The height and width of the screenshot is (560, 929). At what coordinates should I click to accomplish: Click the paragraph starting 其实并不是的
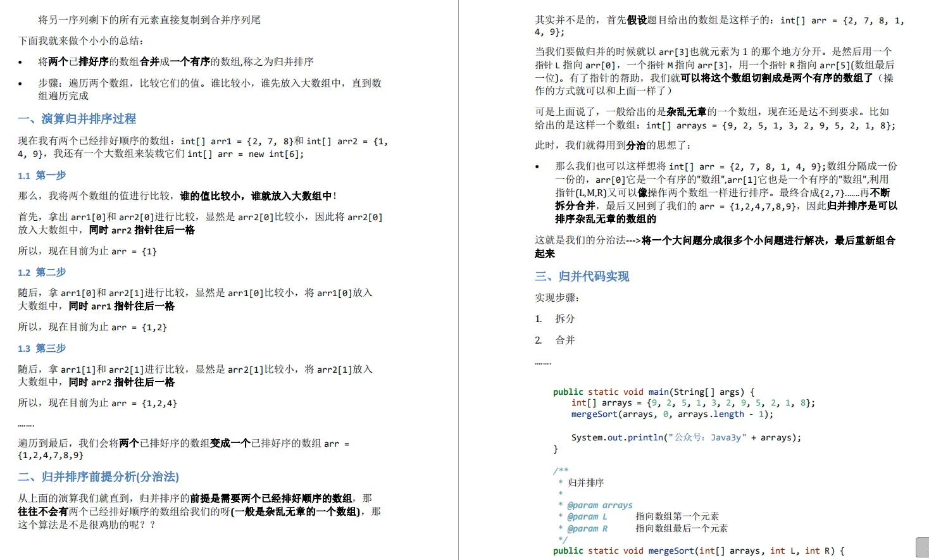[x=720, y=26]
